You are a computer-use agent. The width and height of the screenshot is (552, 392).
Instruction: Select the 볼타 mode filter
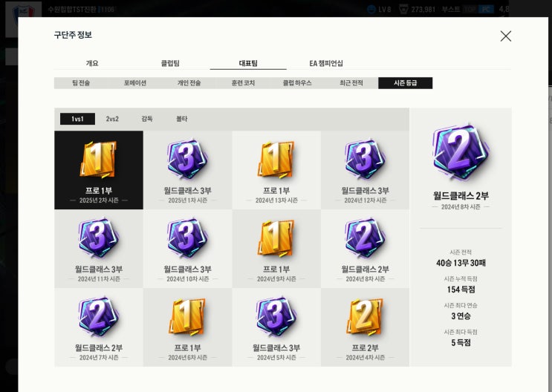click(182, 119)
